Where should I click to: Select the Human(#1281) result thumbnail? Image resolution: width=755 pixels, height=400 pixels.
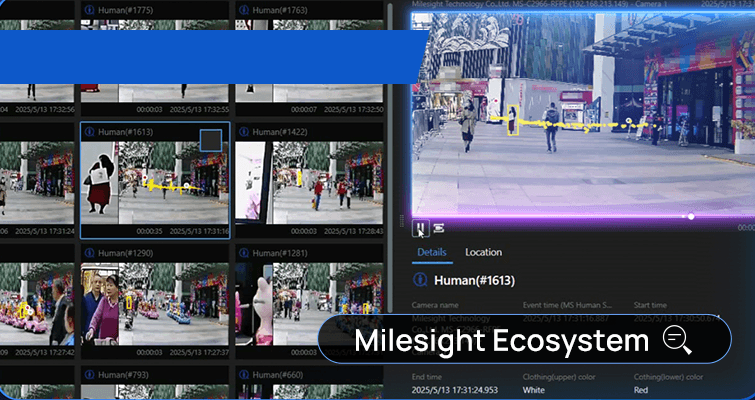pyautogui.click(x=309, y=304)
